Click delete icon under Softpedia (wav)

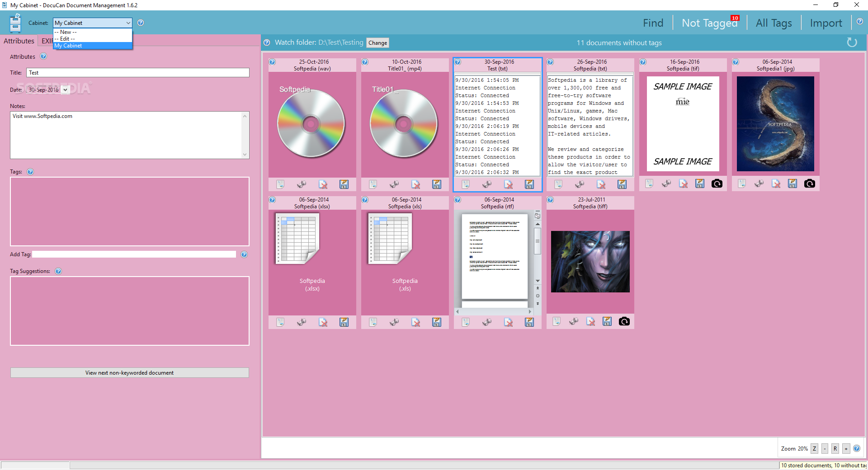(323, 184)
